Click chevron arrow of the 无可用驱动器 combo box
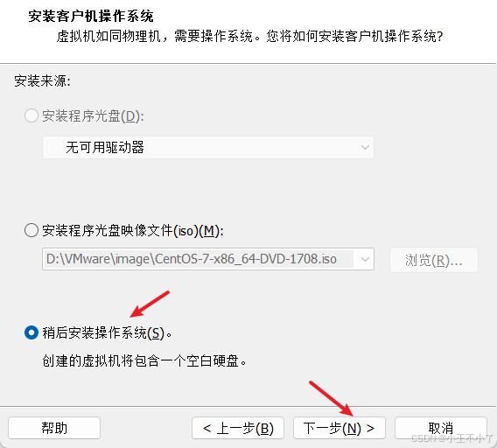Viewport: 497px width, 448px height. (365, 147)
